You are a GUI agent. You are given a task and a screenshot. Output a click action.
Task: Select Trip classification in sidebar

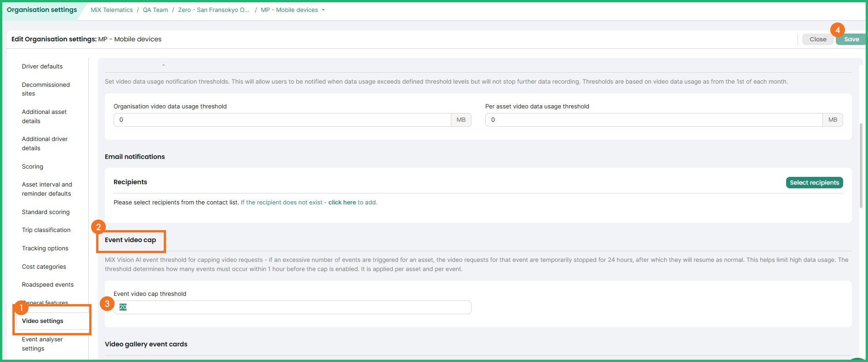tap(46, 230)
